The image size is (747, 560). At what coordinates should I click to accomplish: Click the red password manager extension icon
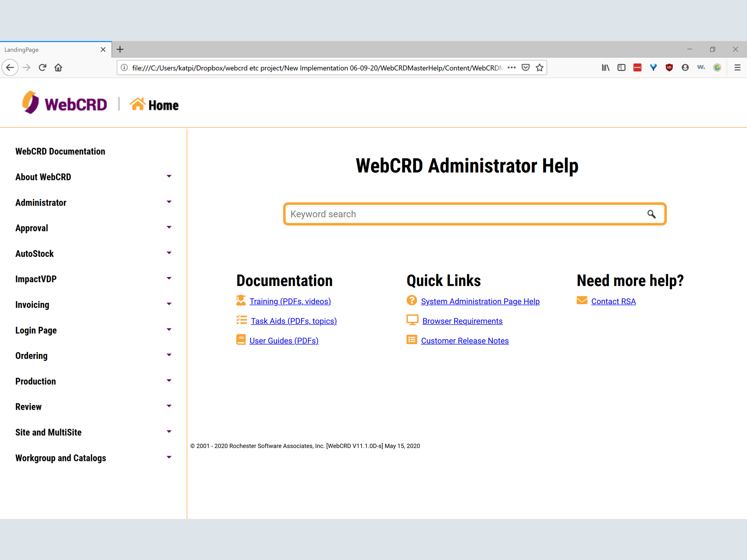tap(637, 68)
